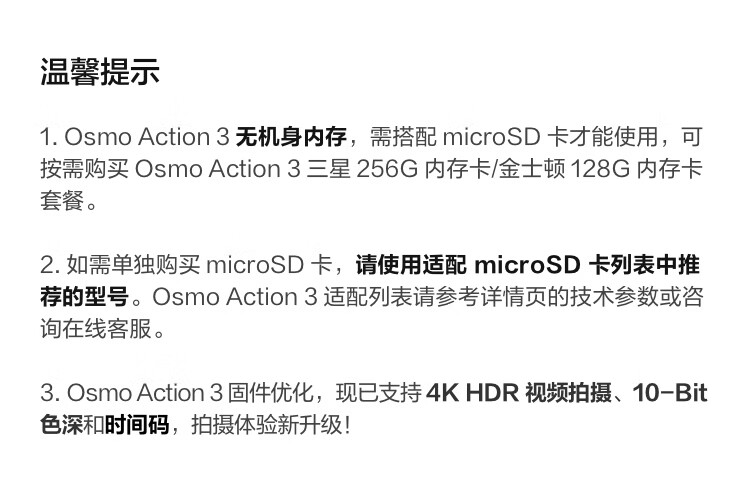Click the 温馨提示 heading

[99, 73]
